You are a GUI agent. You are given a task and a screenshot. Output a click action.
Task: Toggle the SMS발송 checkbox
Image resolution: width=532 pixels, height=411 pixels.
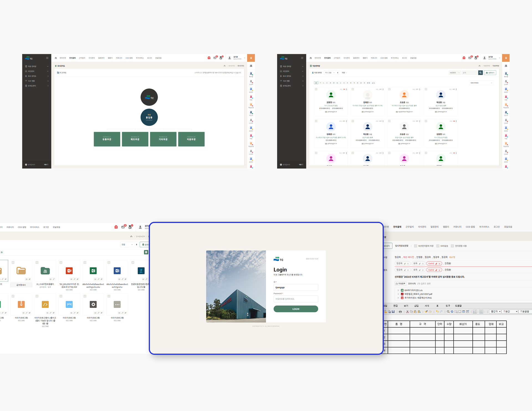click(438, 246)
